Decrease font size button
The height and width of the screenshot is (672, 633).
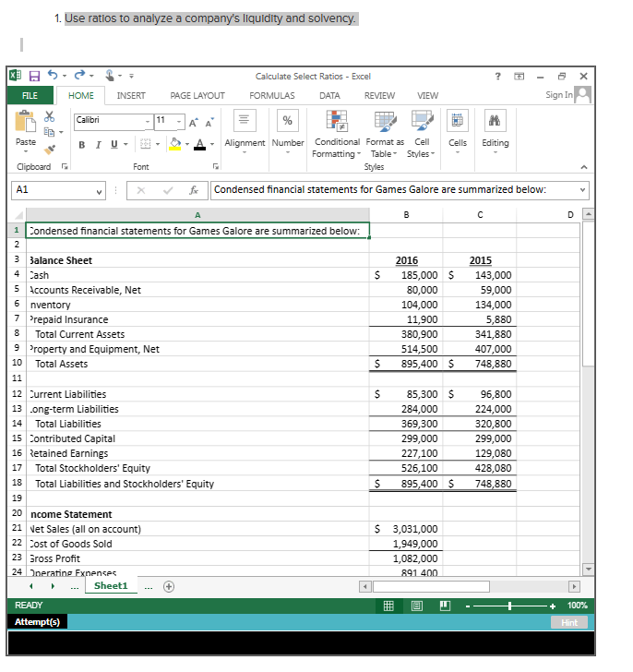click(209, 123)
